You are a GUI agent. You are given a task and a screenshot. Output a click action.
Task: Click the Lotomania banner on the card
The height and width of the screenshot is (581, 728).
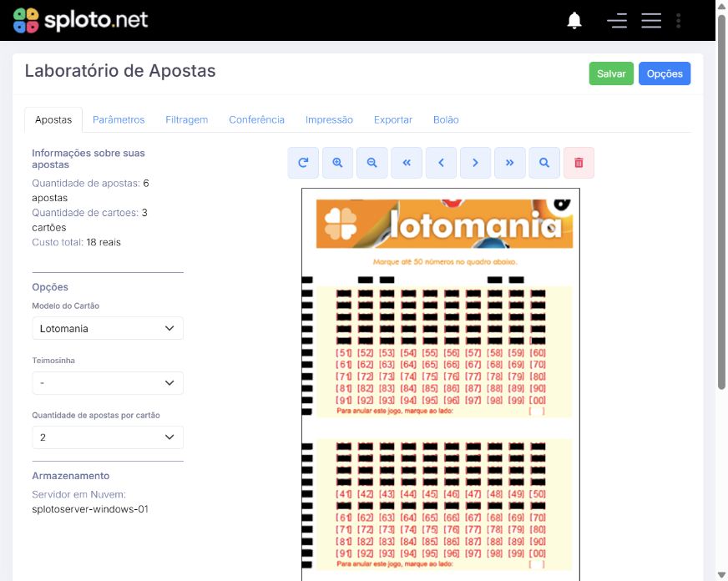pos(444,224)
